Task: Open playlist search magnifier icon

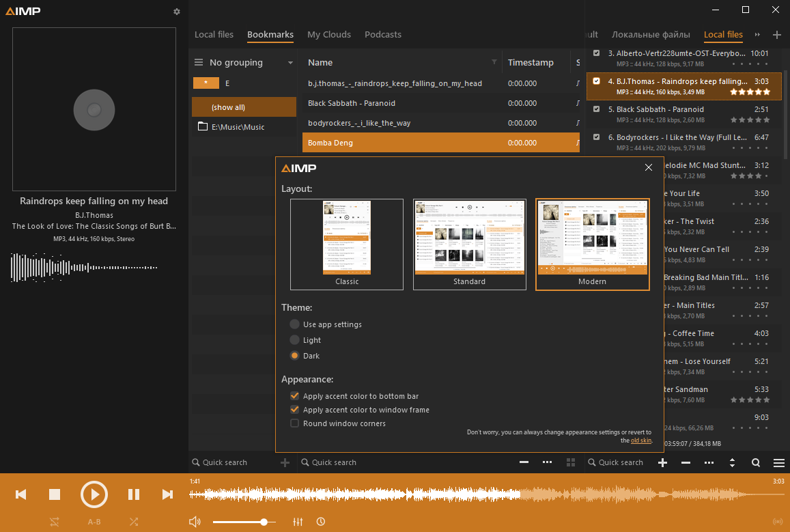Action: (756, 462)
